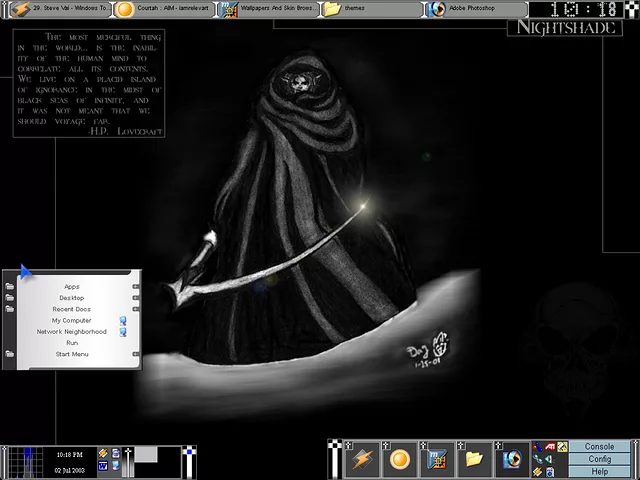640x480 pixels.
Task: Open AIM via the orange orb dock icon
Action: tap(399, 459)
